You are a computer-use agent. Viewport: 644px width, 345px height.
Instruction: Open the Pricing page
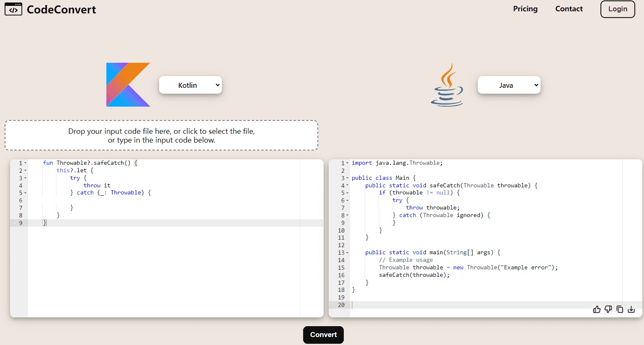pyautogui.click(x=525, y=9)
